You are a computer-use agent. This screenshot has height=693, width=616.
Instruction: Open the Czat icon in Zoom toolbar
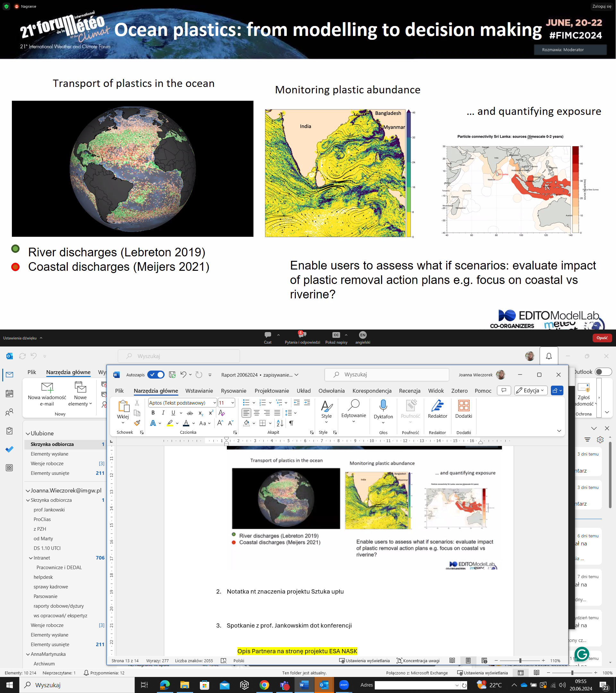pos(268,338)
